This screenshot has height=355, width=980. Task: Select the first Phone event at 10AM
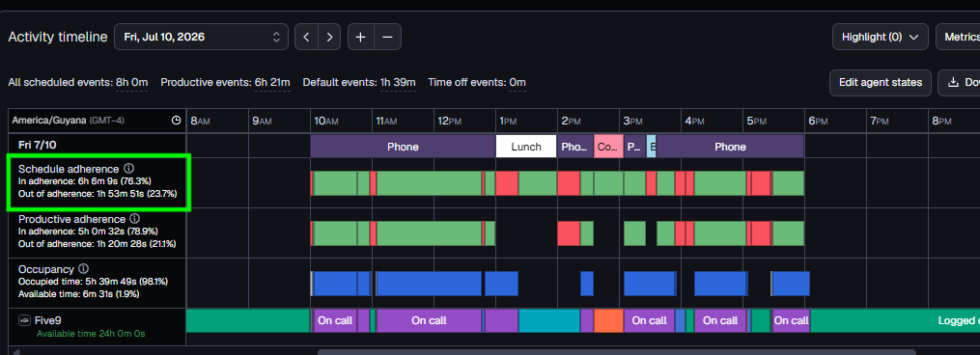(x=403, y=147)
